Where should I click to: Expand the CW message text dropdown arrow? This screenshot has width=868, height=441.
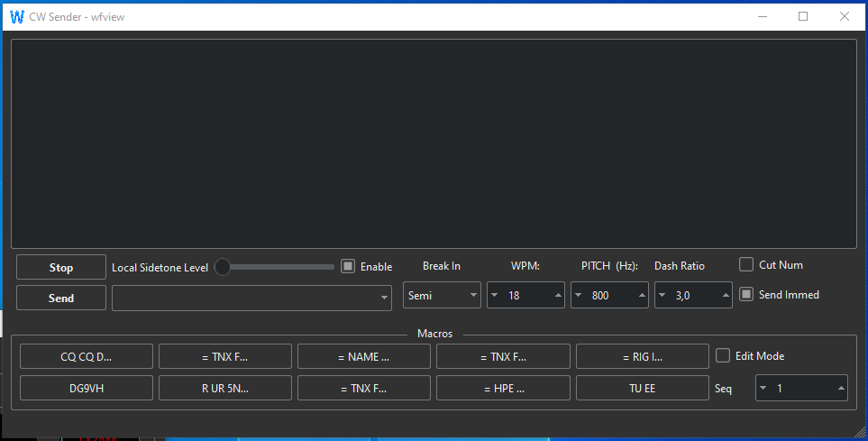[x=384, y=298]
